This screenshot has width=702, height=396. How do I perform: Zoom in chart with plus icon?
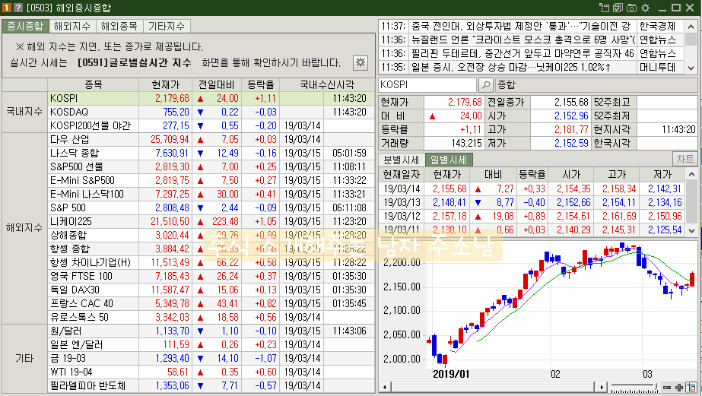(x=679, y=387)
